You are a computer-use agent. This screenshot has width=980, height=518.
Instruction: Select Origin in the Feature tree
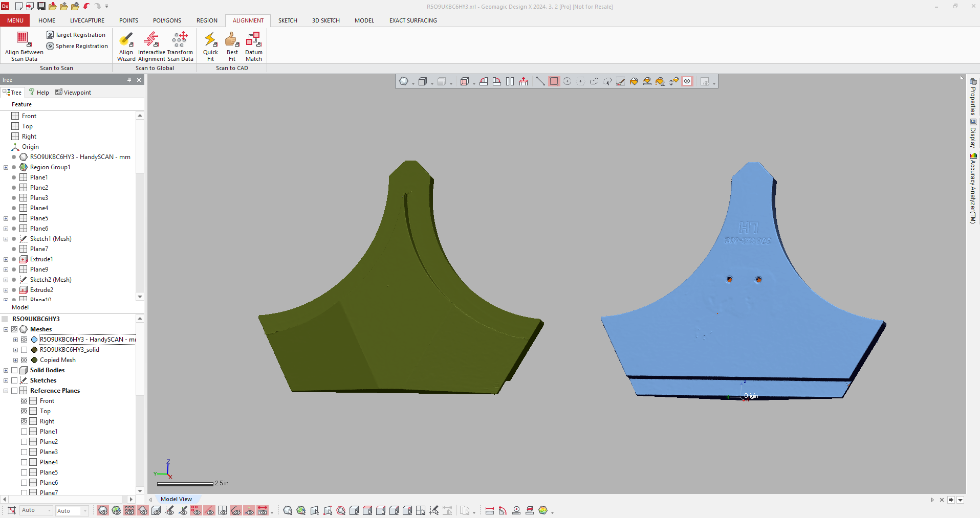coord(30,147)
